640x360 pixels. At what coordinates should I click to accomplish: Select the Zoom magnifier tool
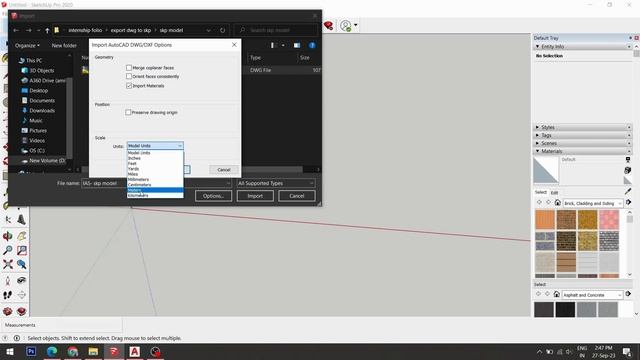[7, 250]
